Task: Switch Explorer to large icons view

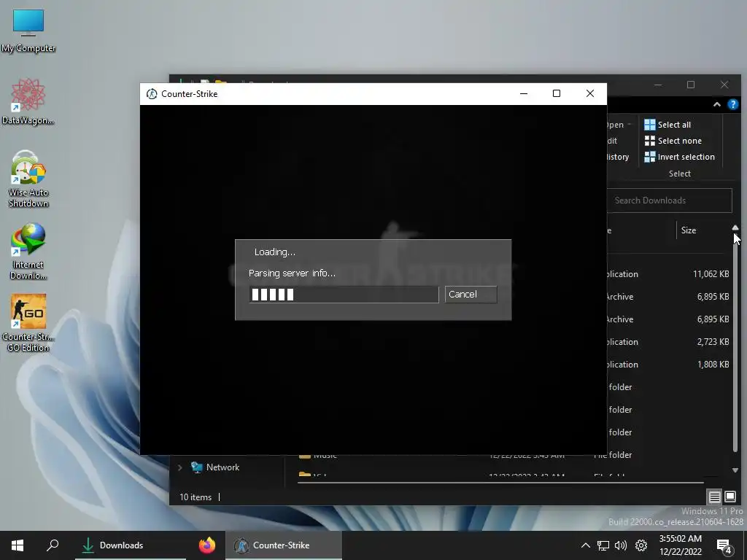Action: 729,497
